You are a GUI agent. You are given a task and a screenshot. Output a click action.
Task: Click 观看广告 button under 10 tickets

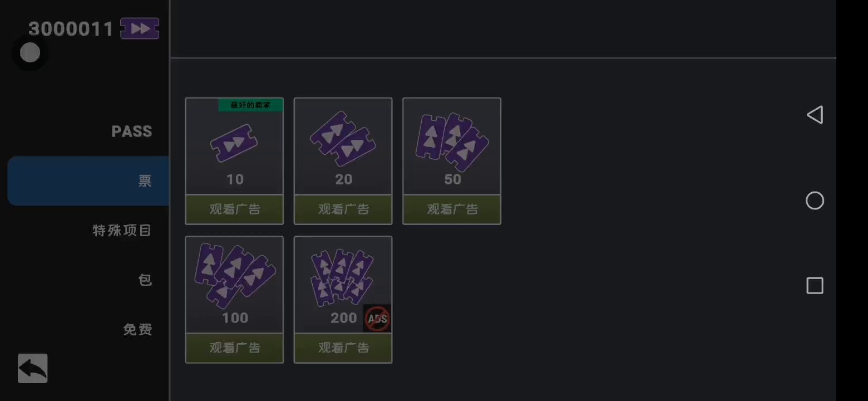[234, 209]
